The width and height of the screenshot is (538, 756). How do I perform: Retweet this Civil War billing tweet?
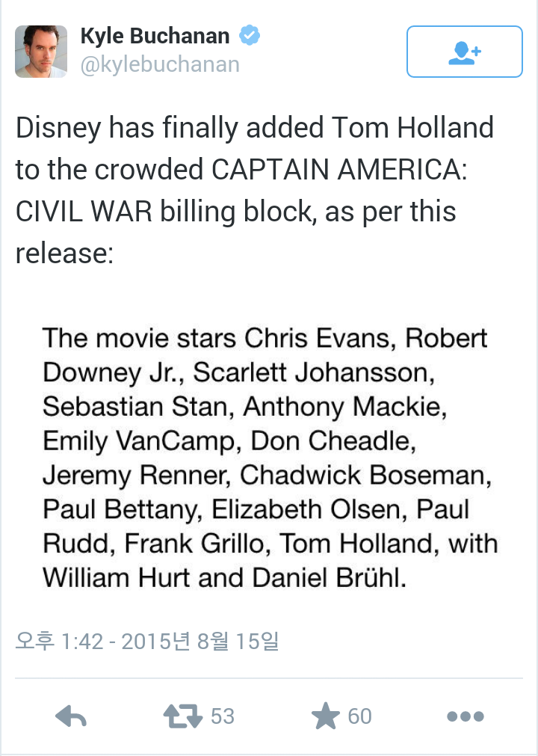tap(182, 716)
